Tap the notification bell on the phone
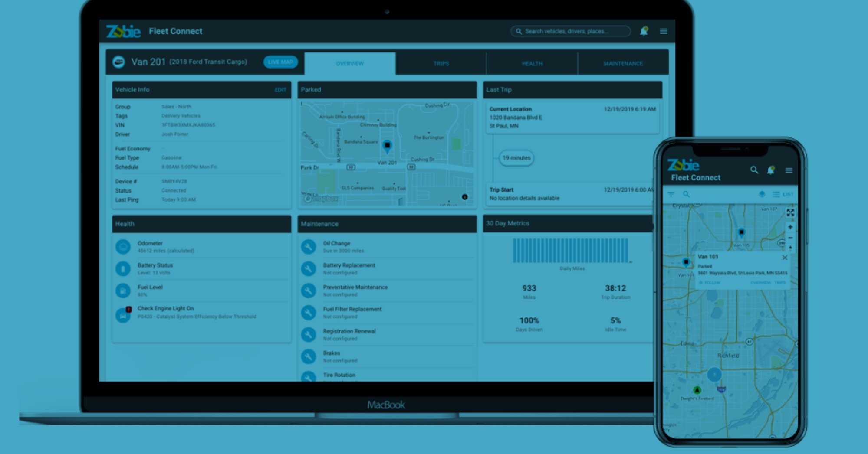The width and height of the screenshot is (868, 454). click(x=771, y=170)
